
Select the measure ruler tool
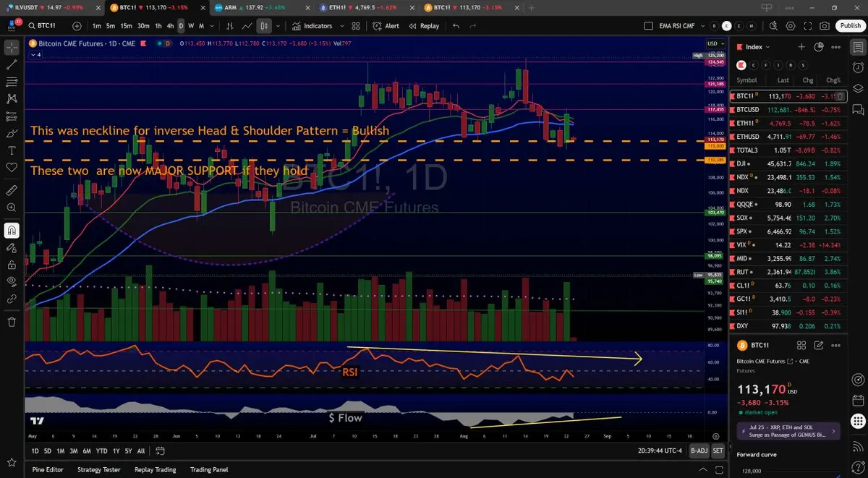(12, 191)
